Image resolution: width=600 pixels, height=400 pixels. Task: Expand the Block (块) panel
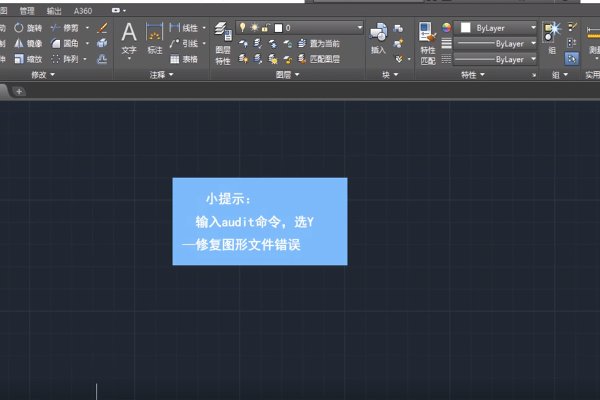coord(390,75)
